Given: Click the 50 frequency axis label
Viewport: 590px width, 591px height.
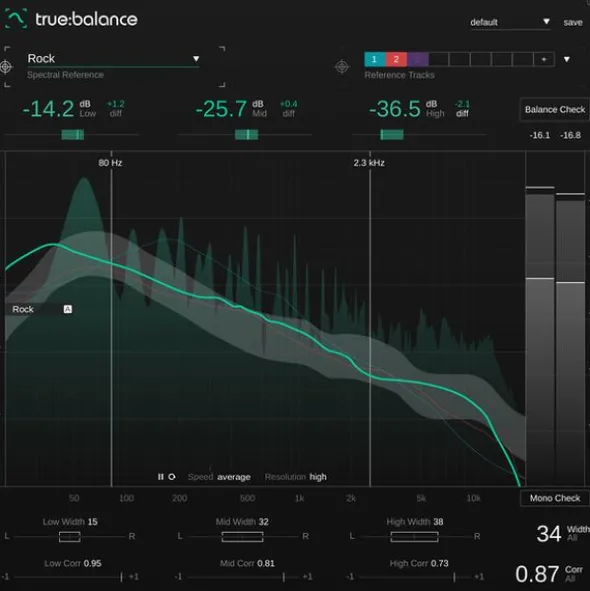Looking at the screenshot, I should [x=74, y=498].
